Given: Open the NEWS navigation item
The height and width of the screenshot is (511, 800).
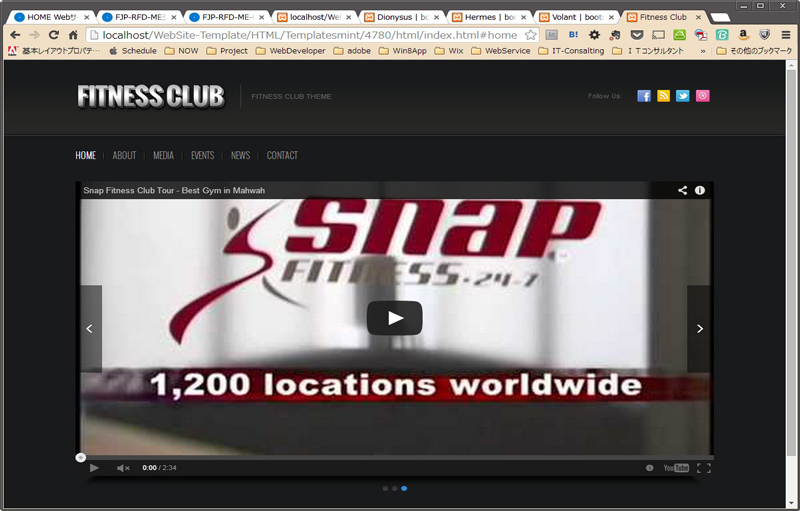Looking at the screenshot, I should [240, 155].
